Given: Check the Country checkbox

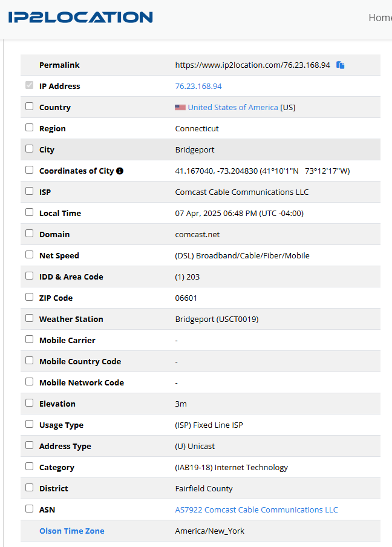Looking at the screenshot, I should pos(29,106).
